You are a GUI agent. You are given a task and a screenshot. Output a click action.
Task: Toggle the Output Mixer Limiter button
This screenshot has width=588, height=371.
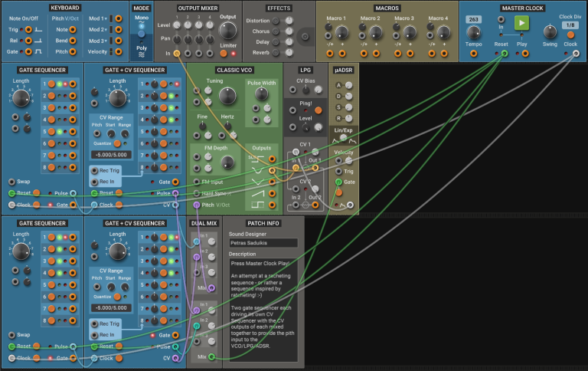point(224,54)
